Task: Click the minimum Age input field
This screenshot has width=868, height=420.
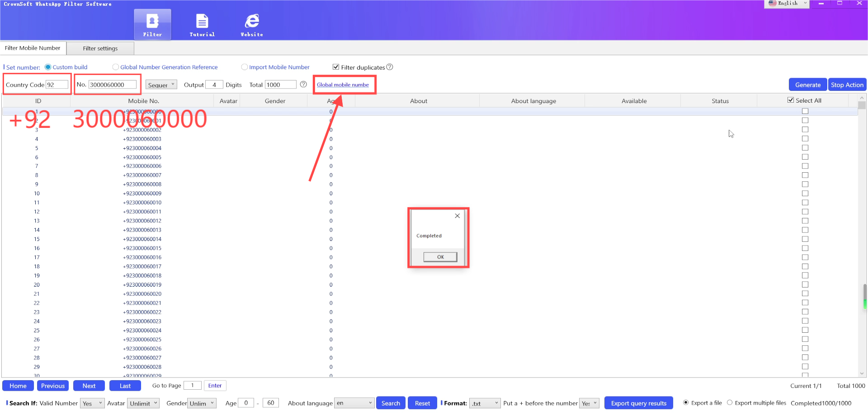Action: [x=246, y=403]
